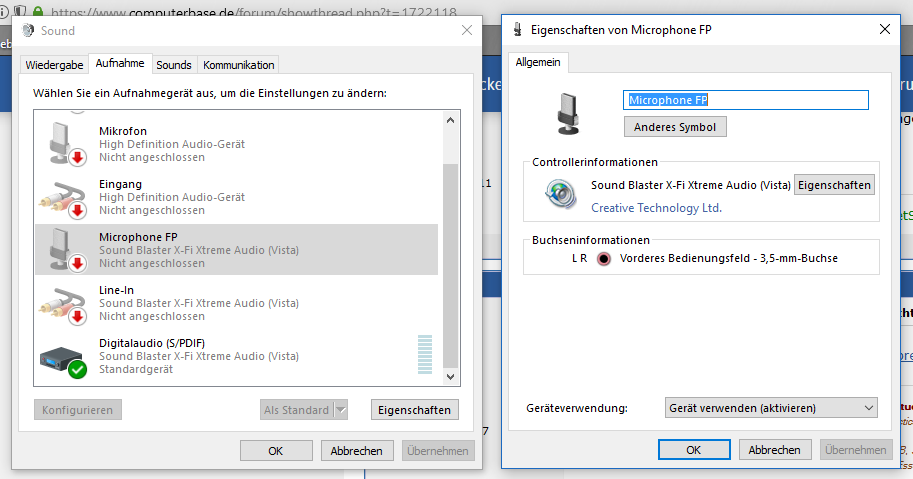Click 'Eingang' device name text
The height and width of the screenshot is (479, 913).
click(121, 184)
